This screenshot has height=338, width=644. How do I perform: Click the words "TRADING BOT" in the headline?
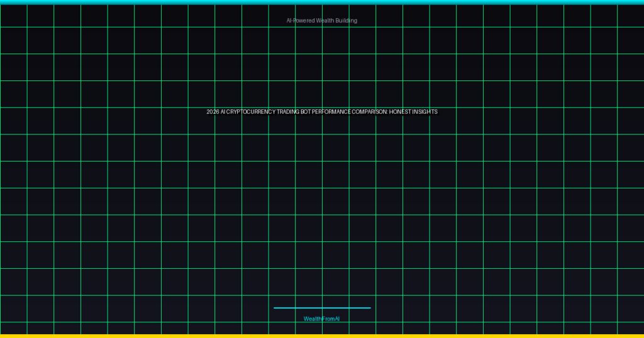click(293, 112)
